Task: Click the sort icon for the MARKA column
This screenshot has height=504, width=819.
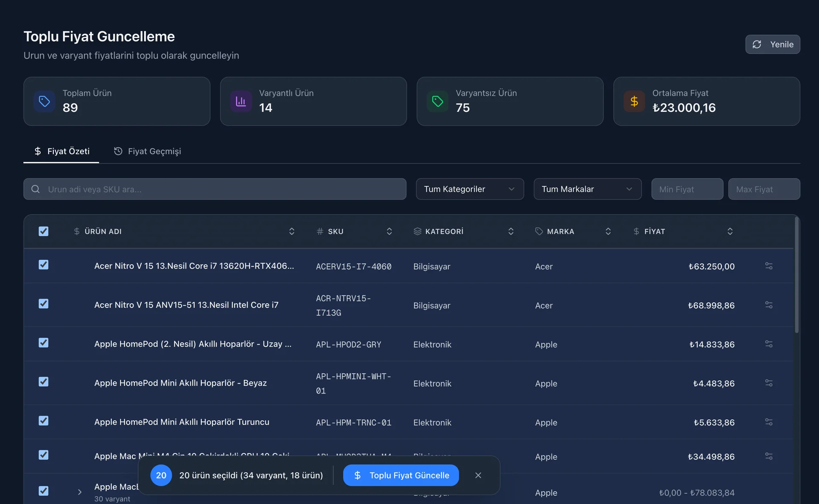Action: [x=608, y=231]
